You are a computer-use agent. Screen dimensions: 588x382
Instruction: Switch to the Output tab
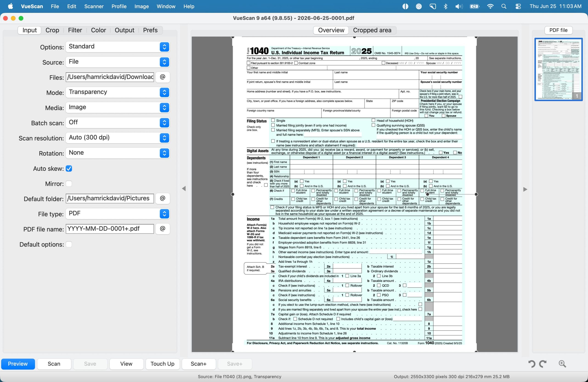click(124, 30)
